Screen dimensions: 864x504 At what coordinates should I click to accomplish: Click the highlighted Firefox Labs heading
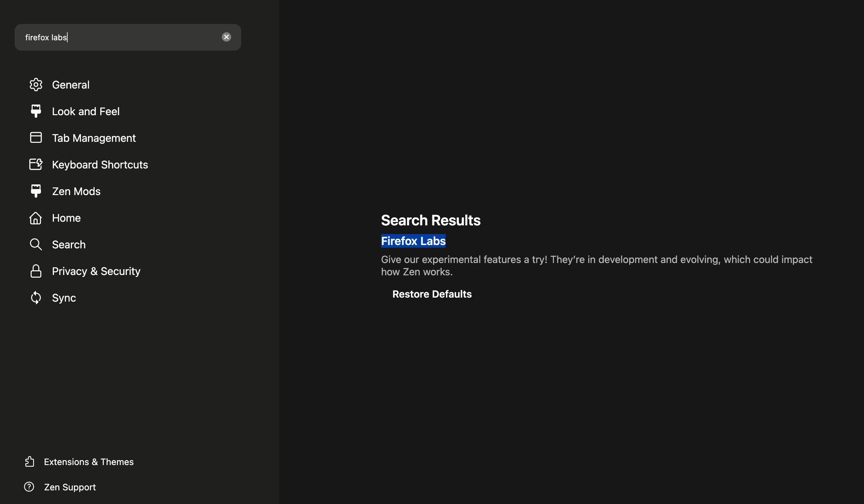(413, 241)
